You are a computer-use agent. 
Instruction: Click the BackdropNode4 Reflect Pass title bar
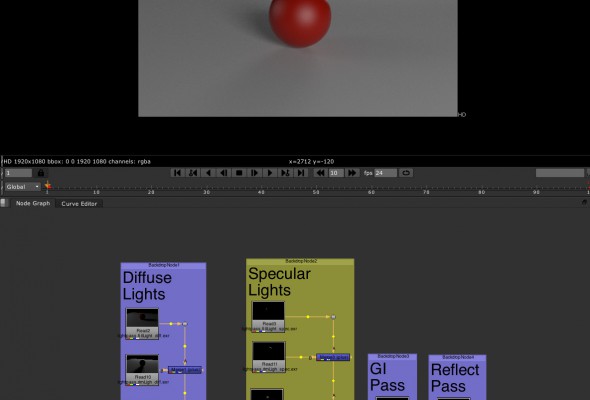[x=457, y=357]
